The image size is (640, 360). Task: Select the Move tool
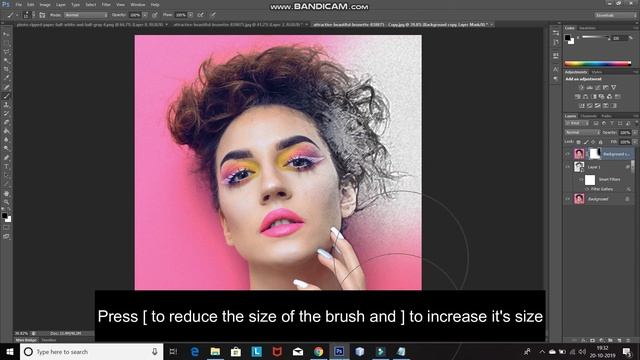(6, 34)
